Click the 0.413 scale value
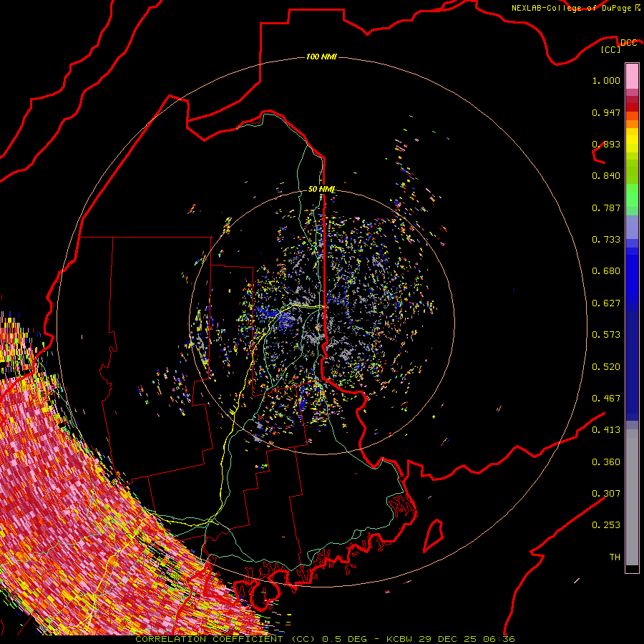Image resolution: width=644 pixels, height=644 pixels. 606,430
